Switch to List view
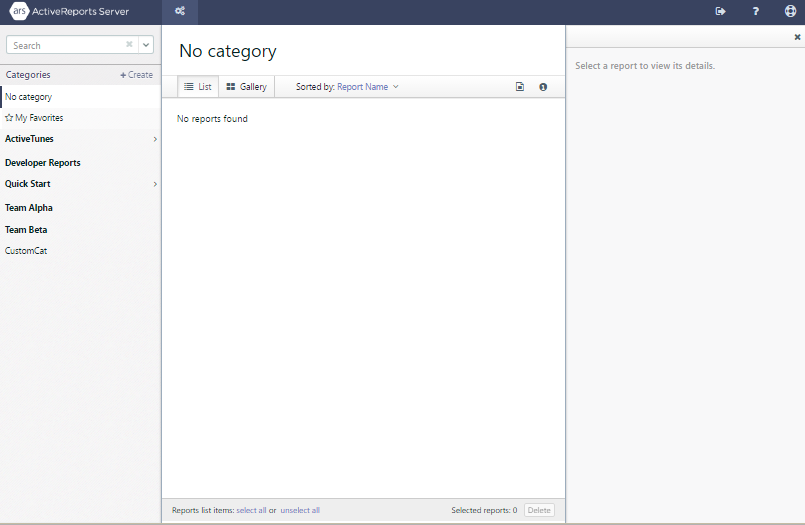805x525 pixels. click(x=198, y=87)
